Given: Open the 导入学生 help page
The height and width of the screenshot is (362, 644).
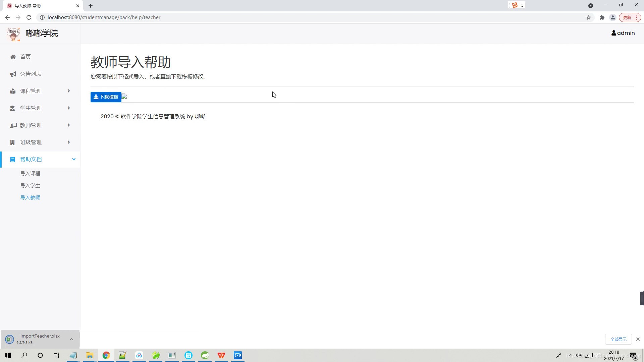Looking at the screenshot, I should (30, 186).
